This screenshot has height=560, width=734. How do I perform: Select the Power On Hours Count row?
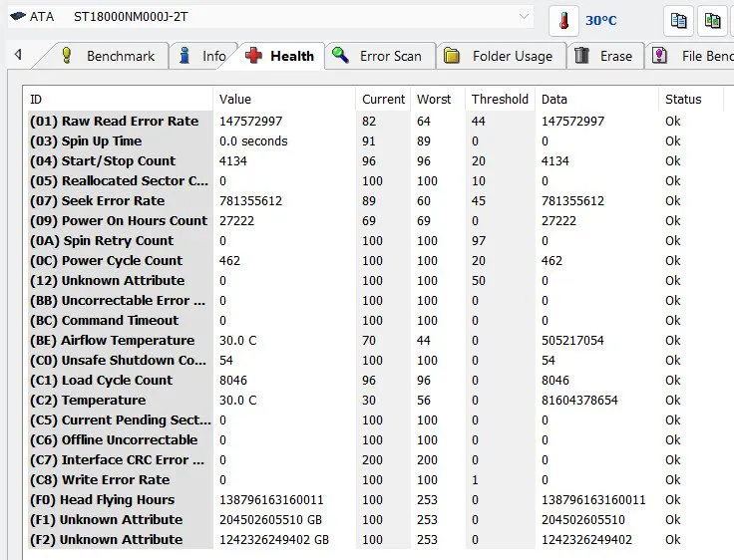coord(372,221)
